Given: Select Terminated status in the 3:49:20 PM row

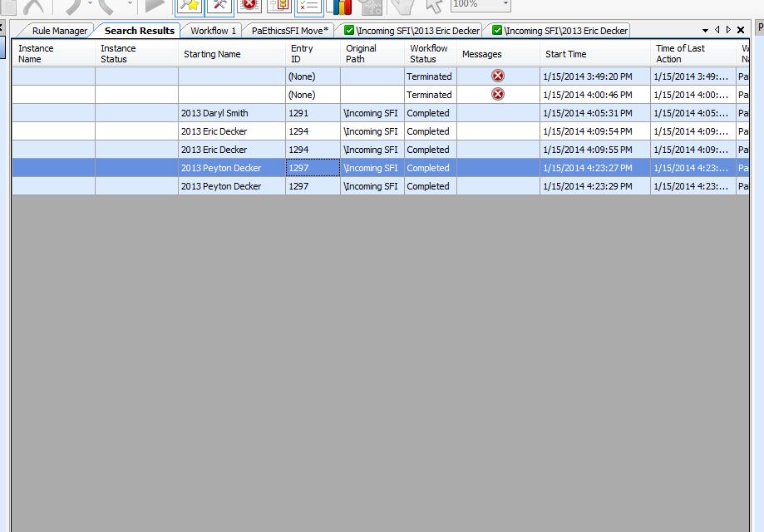Looking at the screenshot, I should point(431,76).
